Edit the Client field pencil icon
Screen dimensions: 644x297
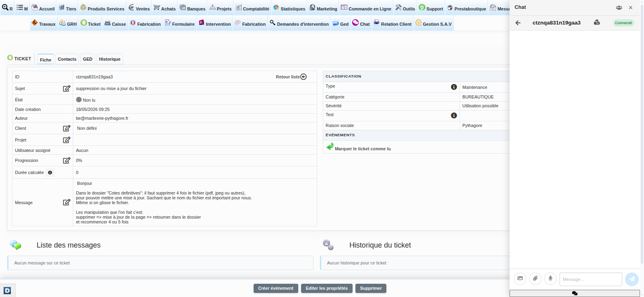tap(67, 128)
